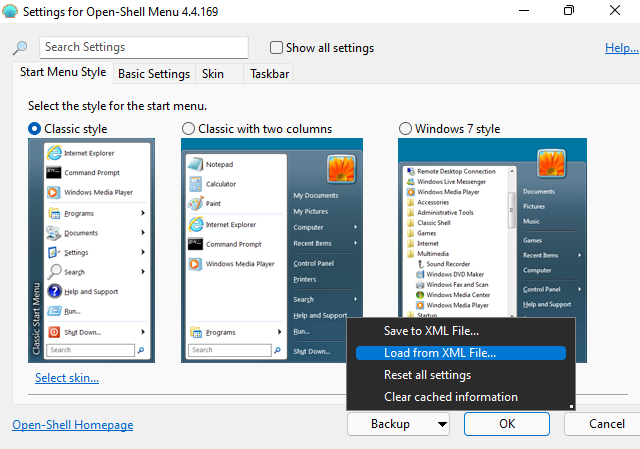Click Command Prompt icon in Classic style preview
The width and height of the screenshot is (640, 449).
[54, 172]
